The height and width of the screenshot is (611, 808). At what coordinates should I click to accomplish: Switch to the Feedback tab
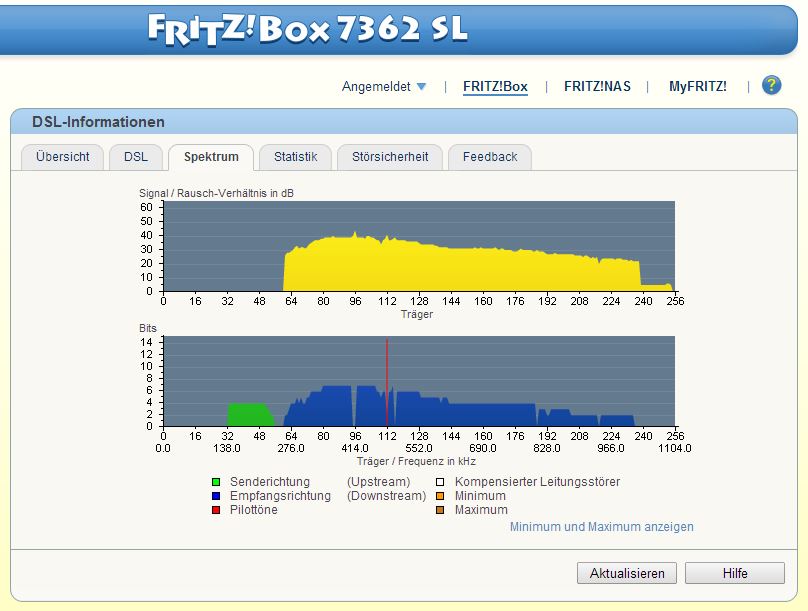tap(490, 157)
